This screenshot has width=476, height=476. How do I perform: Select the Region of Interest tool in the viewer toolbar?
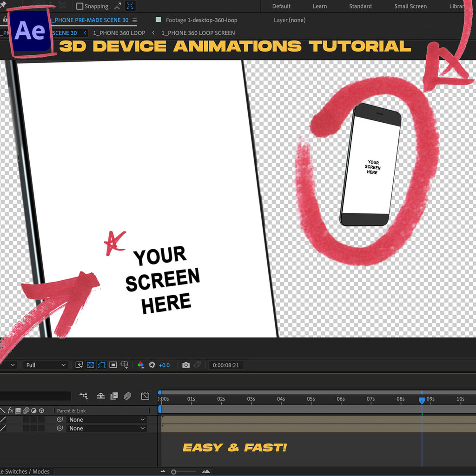(113, 365)
